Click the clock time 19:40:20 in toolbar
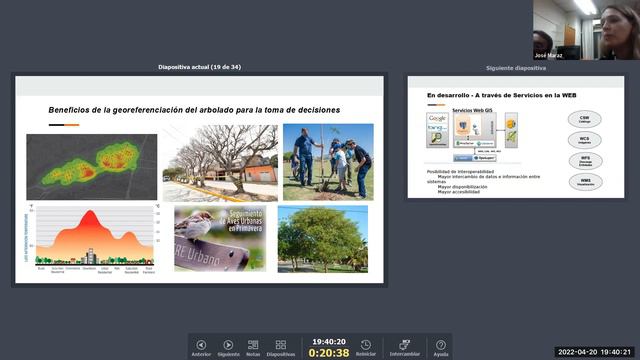Screen dimensions: 640x360 pyautogui.click(x=329, y=342)
